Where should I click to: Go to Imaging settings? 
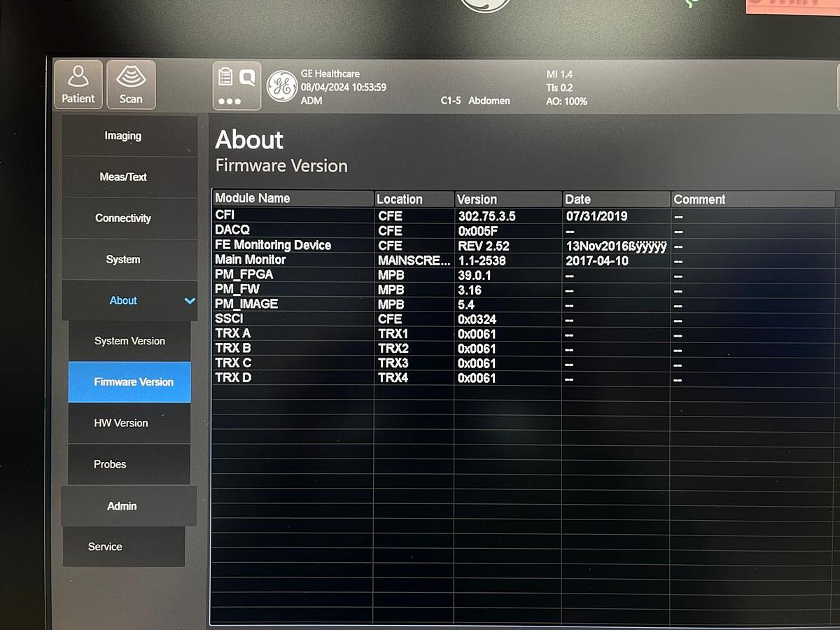pyautogui.click(x=122, y=136)
